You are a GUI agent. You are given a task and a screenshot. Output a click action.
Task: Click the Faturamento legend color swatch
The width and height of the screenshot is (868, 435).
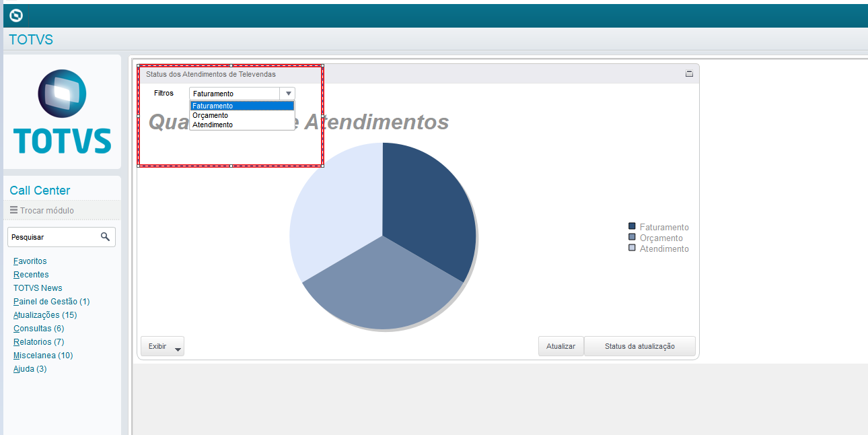click(x=632, y=226)
